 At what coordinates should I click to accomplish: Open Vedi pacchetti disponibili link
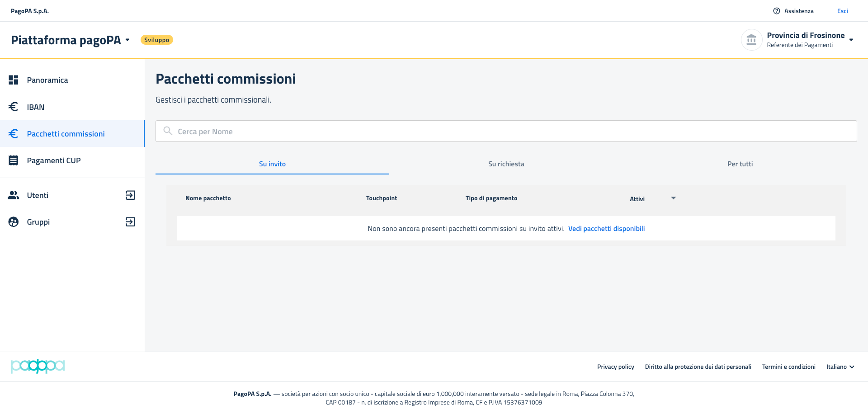coord(606,229)
